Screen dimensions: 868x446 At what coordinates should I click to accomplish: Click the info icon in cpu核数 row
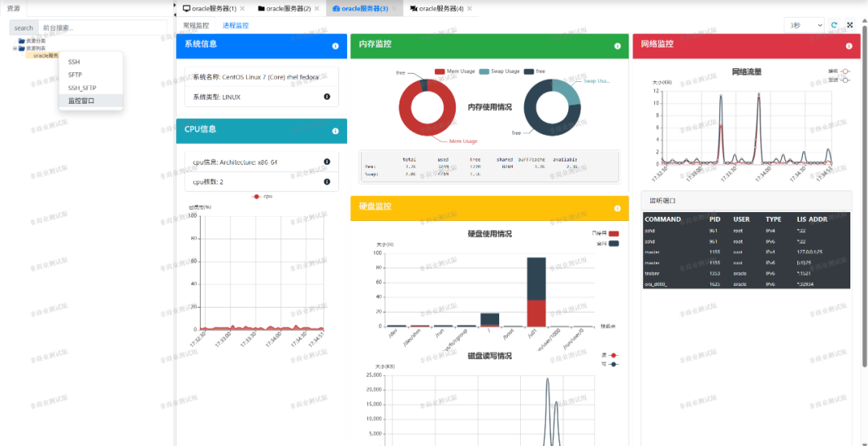[x=326, y=182]
